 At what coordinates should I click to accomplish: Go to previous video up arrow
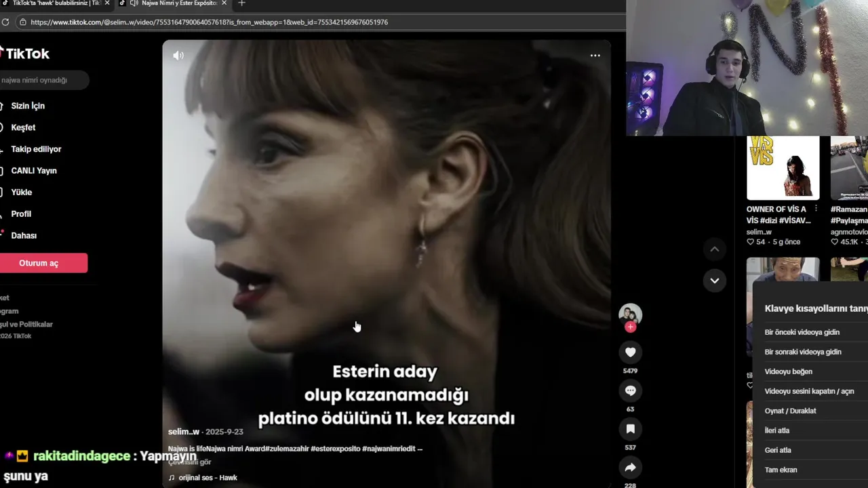[x=714, y=249]
